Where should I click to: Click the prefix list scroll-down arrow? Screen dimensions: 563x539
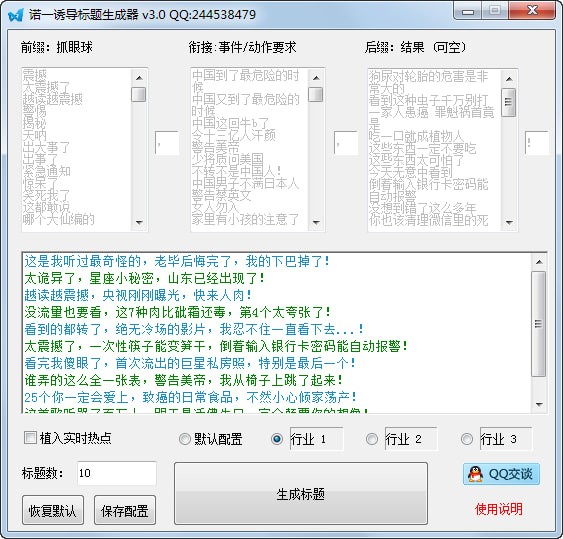click(139, 223)
